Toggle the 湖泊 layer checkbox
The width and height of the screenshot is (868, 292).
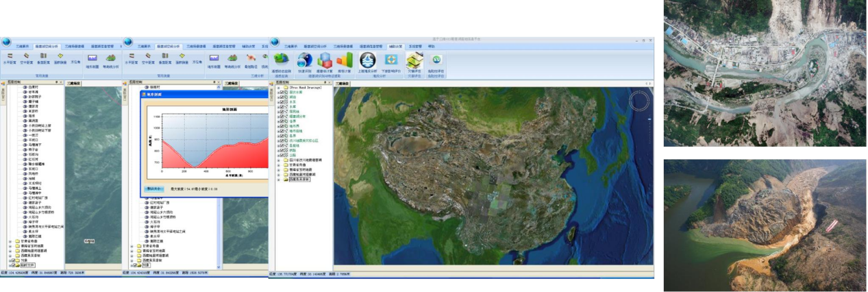[x=282, y=97]
